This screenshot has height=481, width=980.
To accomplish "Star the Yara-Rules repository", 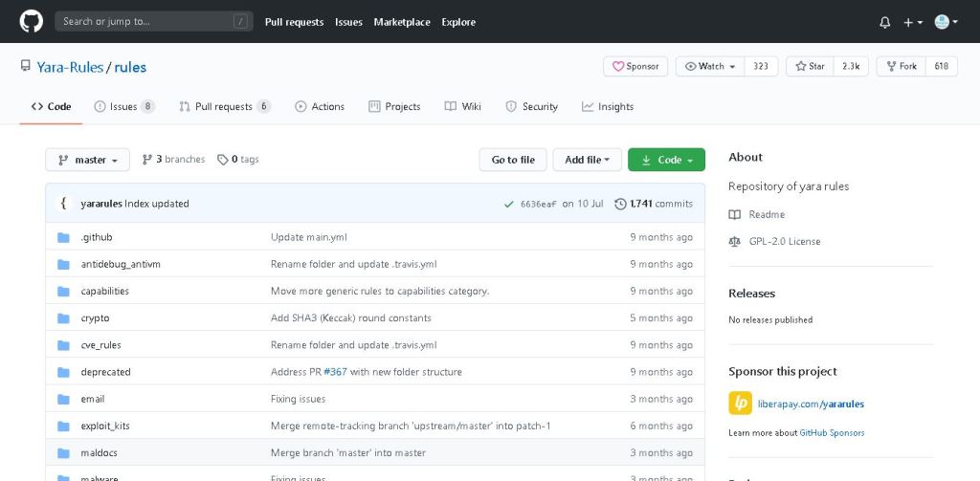I will [x=810, y=66].
